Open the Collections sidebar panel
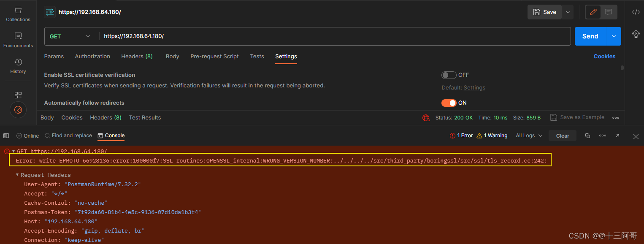 click(x=18, y=14)
